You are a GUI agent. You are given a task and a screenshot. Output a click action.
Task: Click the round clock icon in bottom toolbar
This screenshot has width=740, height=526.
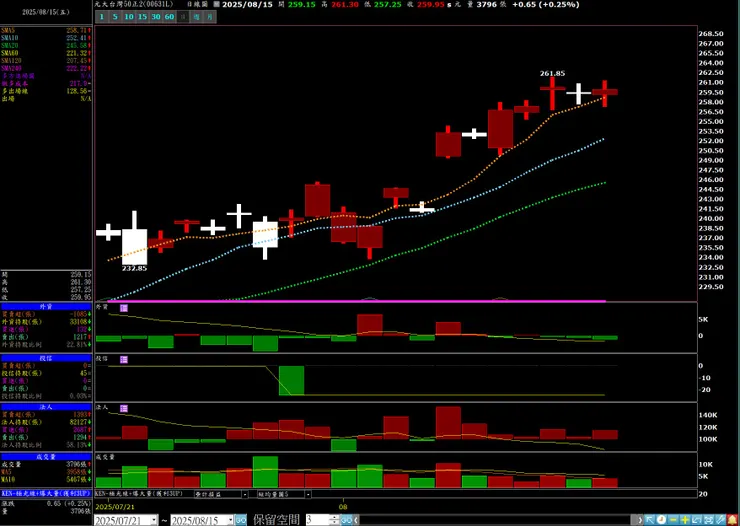click(x=662, y=520)
